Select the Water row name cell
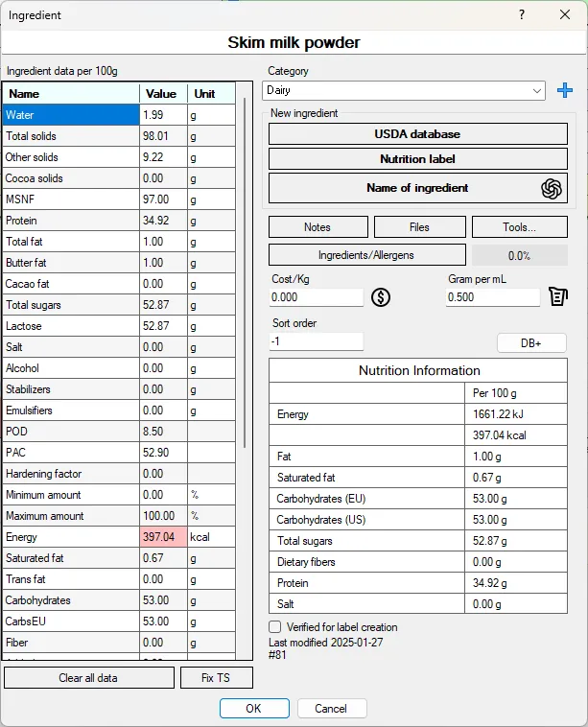 coord(71,114)
